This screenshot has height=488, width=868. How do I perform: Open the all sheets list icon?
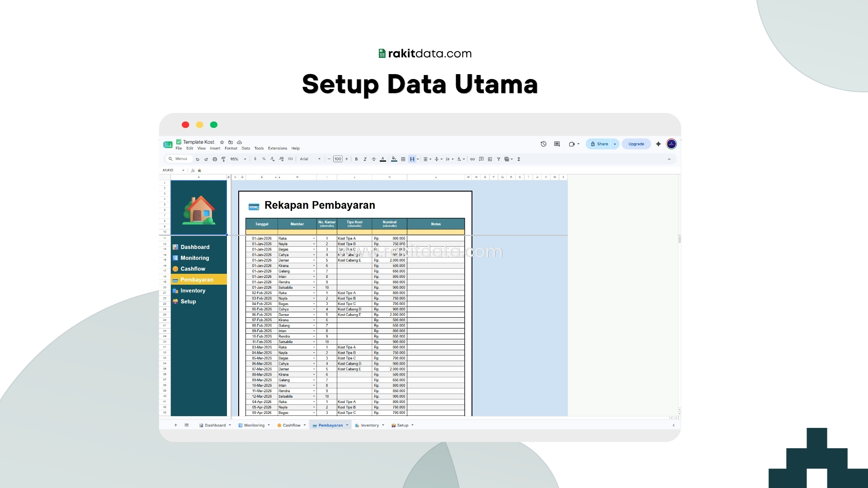point(187,425)
